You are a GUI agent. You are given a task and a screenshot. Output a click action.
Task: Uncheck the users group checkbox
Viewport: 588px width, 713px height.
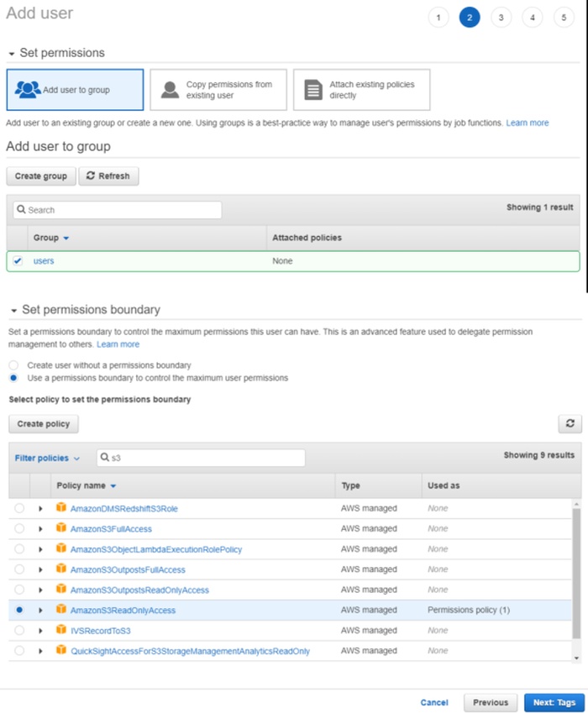coord(18,261)
